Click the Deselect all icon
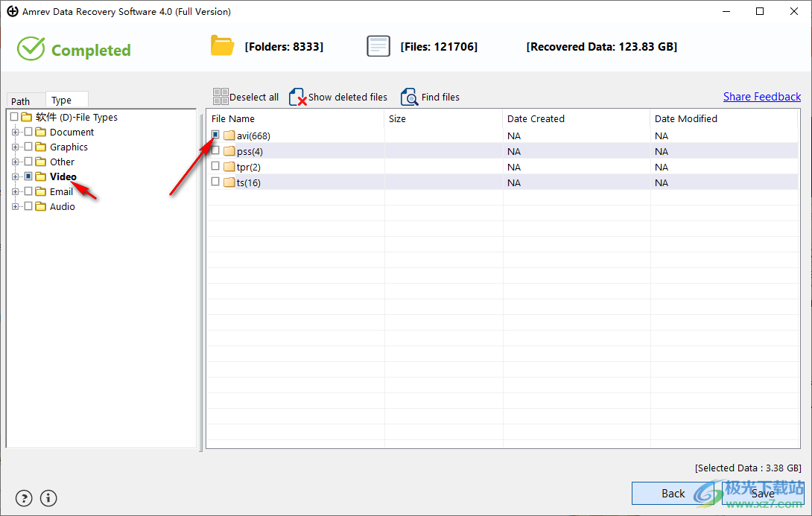This screenshot has width=812, height=516. point(221,96)
